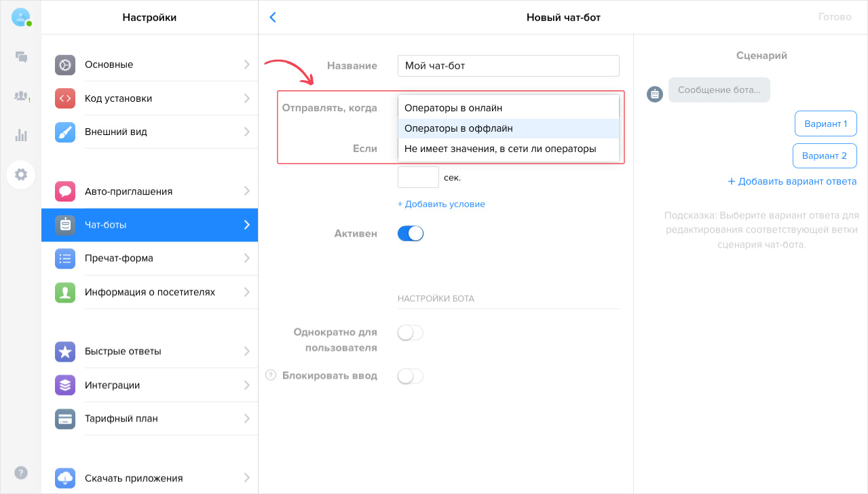Click the Интеграции layers icon
Viewport: 868px width, 494px height.
pos(64,385)
